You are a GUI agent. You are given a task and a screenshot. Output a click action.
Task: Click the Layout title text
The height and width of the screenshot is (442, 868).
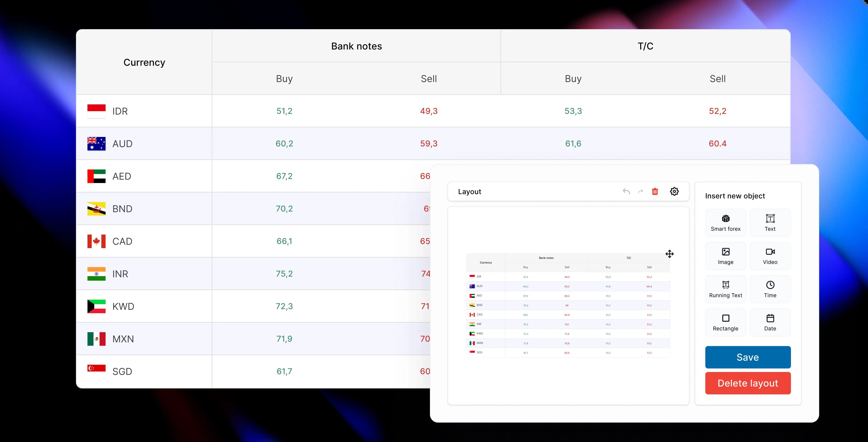(469, 192)
